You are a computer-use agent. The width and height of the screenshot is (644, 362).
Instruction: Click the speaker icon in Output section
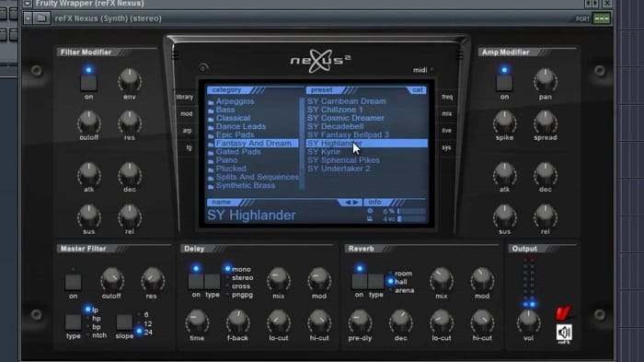[x=564, y=332]
